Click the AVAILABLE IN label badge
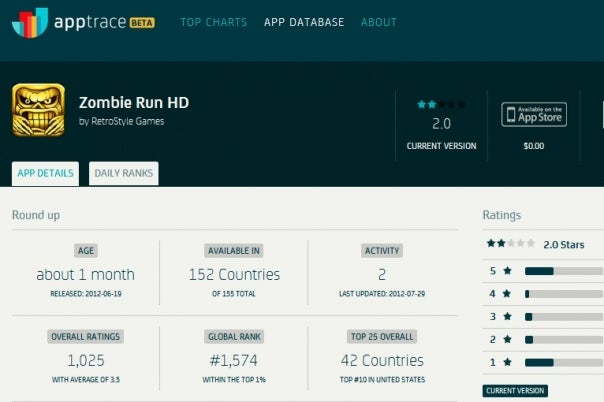The width and height of the screenshot is (604, 402). click(234, 251)
